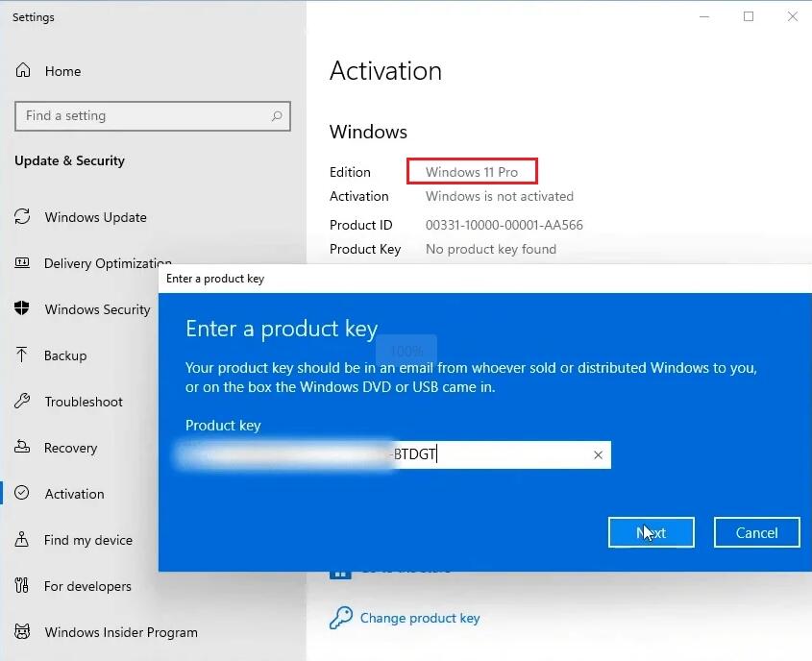This screenshot has height=661, width=812.
Task: Click the Windows Insider Program cat icon
Action: click(x=22, y=631)
